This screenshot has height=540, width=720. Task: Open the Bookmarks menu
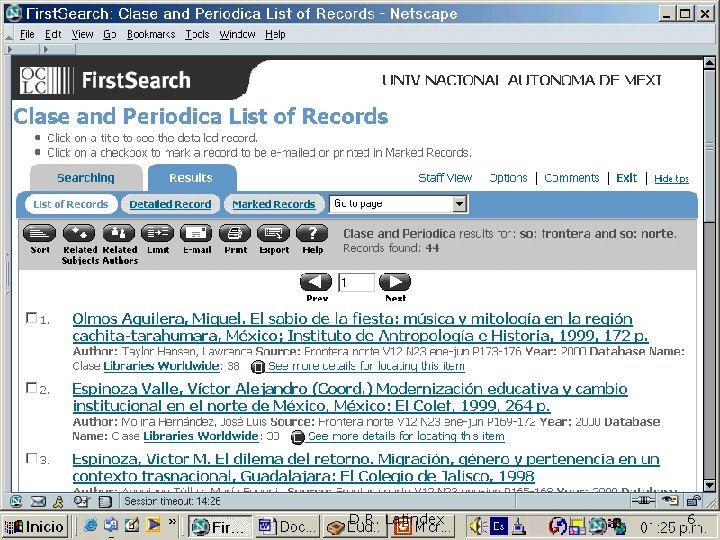click(151, 34)
